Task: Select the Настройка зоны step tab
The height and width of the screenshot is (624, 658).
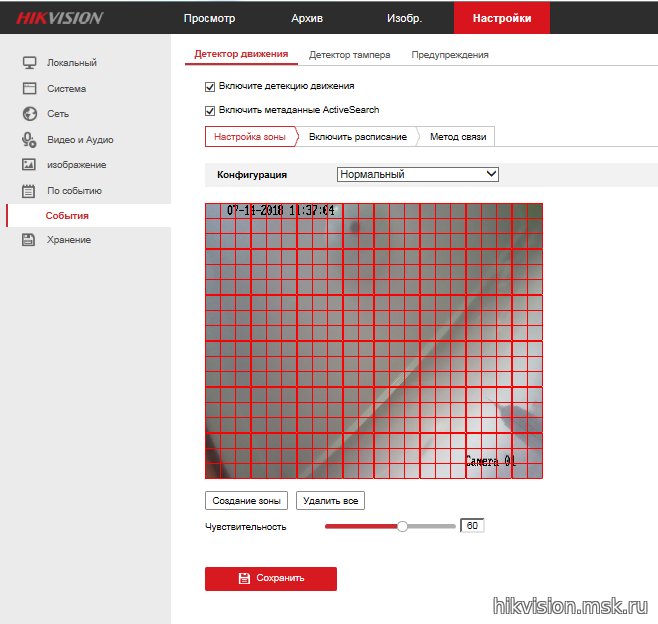Action: pyautogui.click(x=250, y=137)
